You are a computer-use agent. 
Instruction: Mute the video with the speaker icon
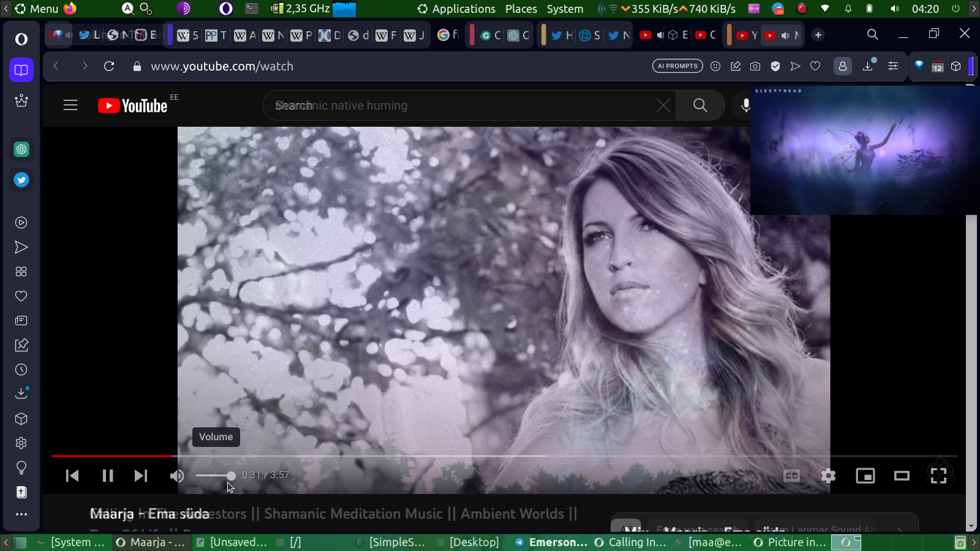177,476
